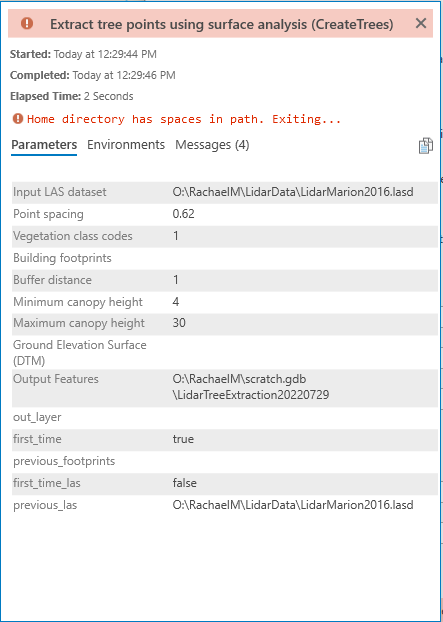The width and height of the screenshot is (443, 622).
Task: Switch to the Environments tab
Action: 126,145
